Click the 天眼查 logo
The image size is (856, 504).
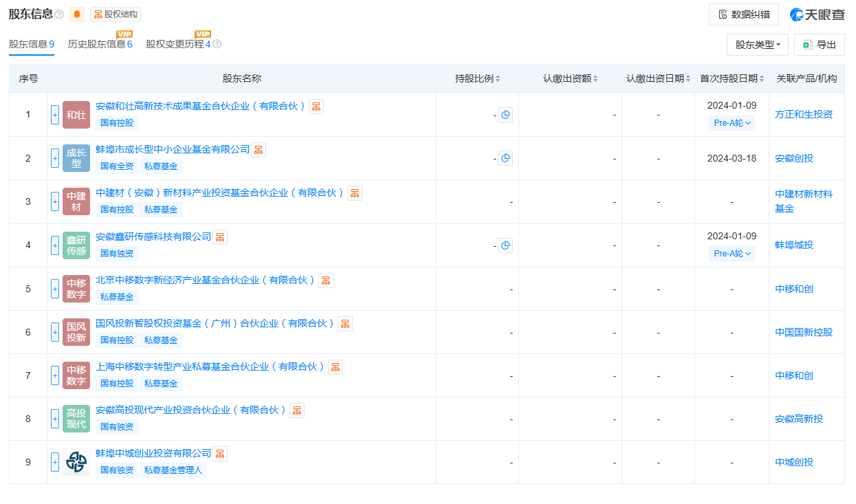(817, 14)
